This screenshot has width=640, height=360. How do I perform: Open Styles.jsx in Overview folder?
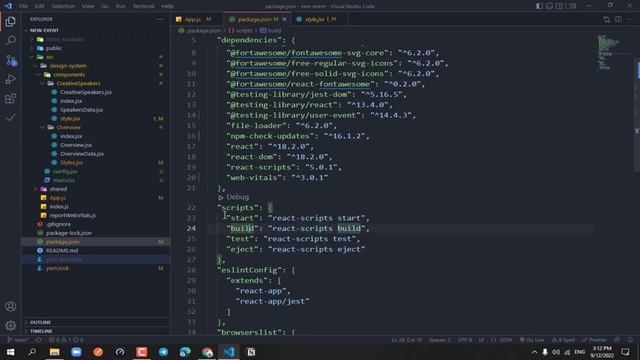click(71, 162)
